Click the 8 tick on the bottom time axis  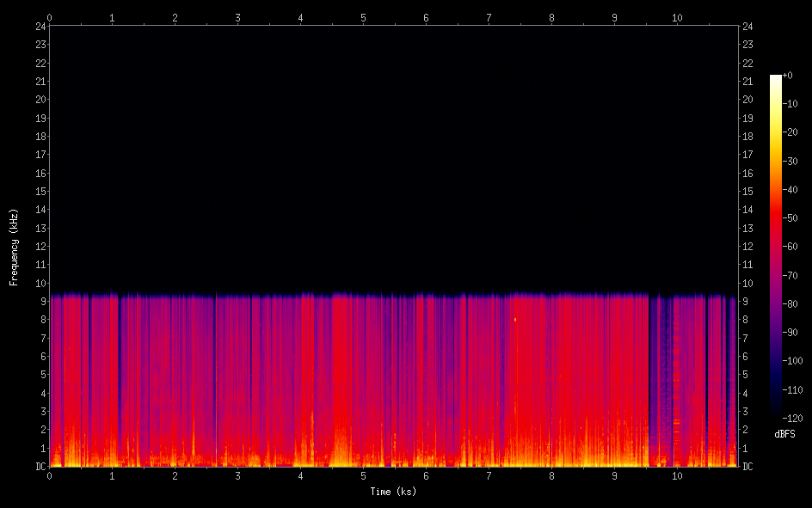point(551,475)
